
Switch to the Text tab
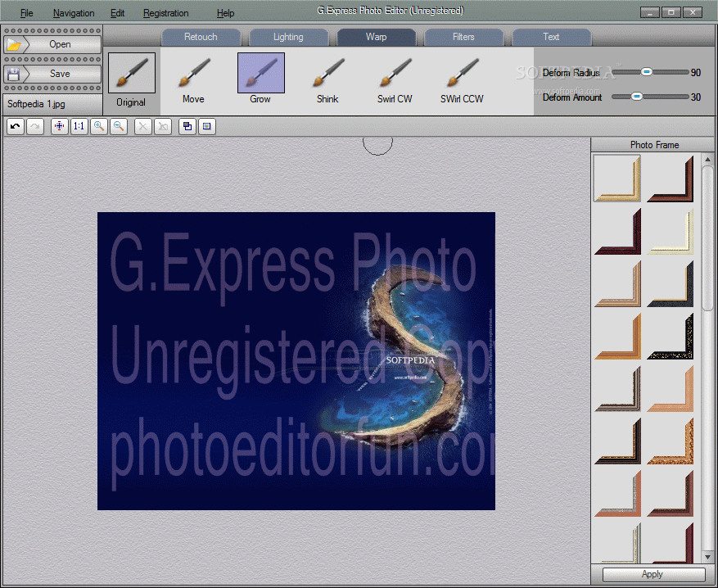[551, 37]
